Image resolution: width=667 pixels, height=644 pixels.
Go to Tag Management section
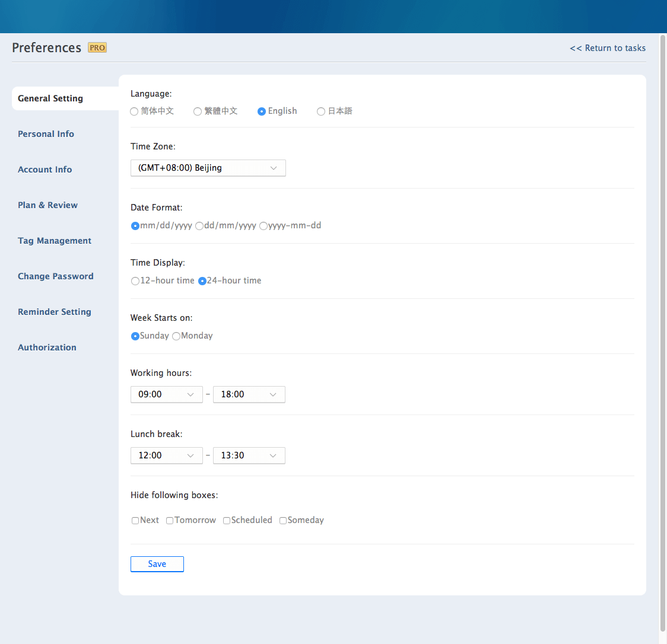pyautogui.click(x=55, y=241)
